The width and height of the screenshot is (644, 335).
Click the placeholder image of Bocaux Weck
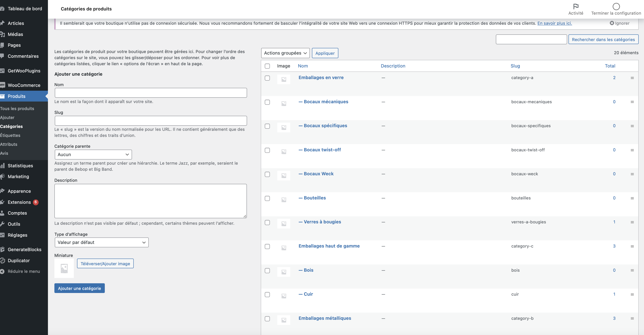(284, 176)
